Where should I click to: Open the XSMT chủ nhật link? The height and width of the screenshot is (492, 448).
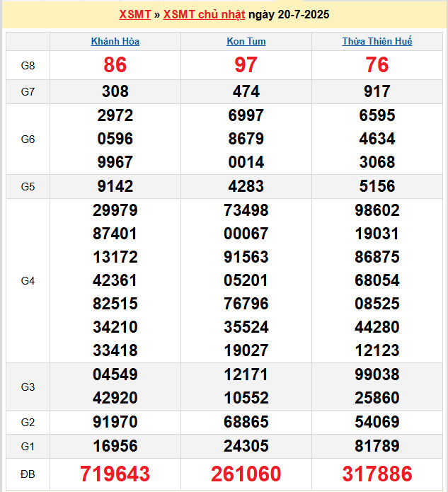(x=205, y=14)
